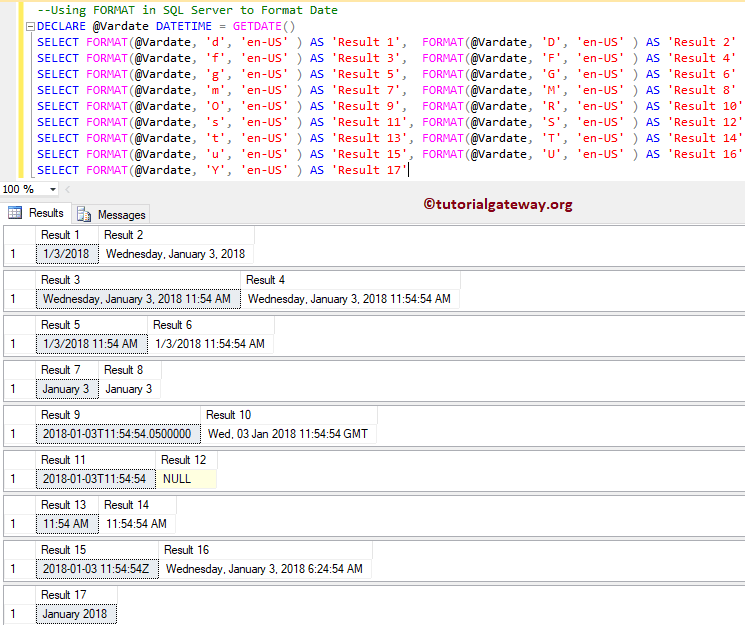Click the horizontal scroll left arrow
745x625 pixels.
pyautogui.click(x=67, y=190)
